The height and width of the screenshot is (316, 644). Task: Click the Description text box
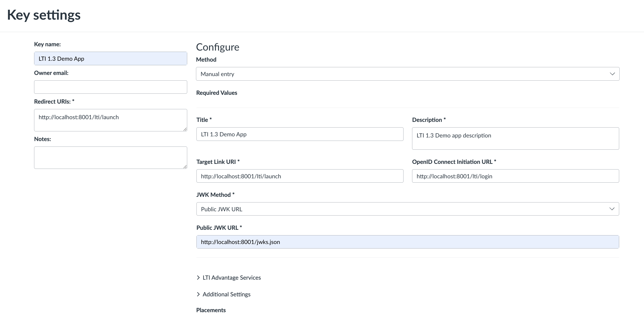(515, 138)
